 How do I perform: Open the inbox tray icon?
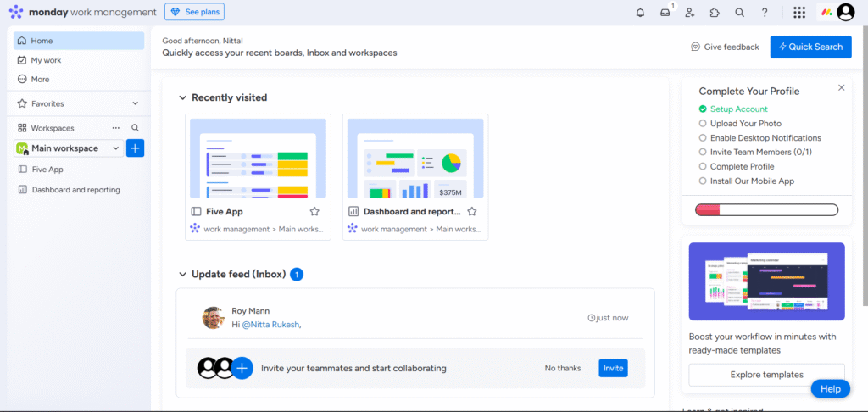(x=665, y=13)
